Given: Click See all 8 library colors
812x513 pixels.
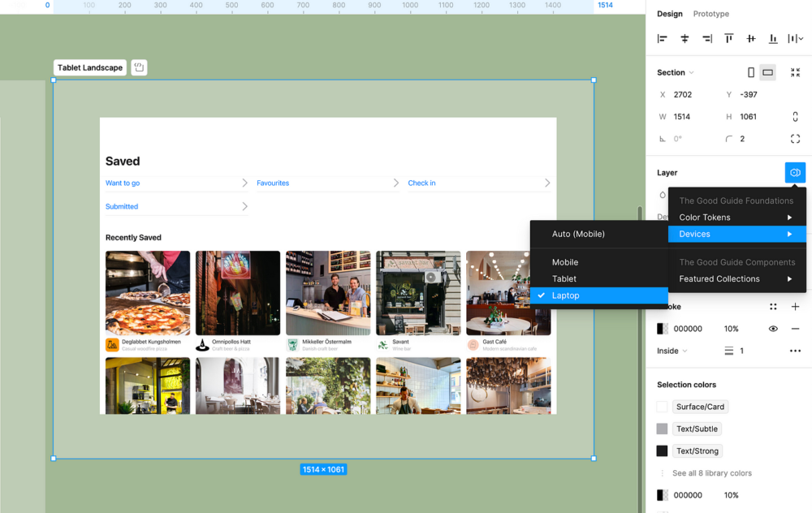Looking at the screenshot, I should (711, 473).
